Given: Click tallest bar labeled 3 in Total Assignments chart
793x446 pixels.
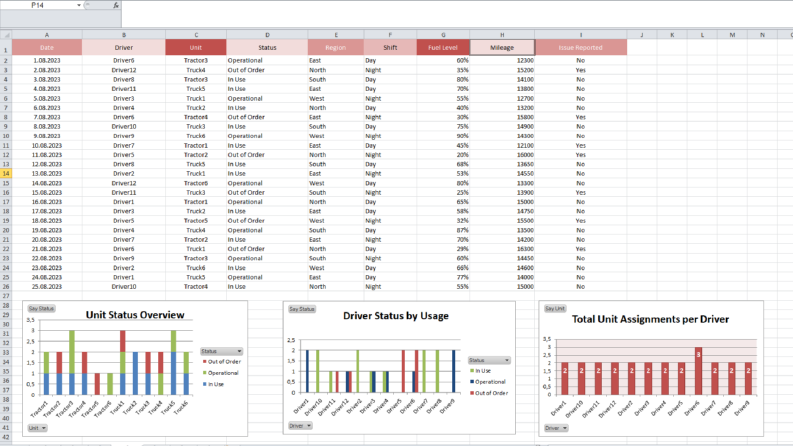Looking at the screenshot, I should pos(698,371).
